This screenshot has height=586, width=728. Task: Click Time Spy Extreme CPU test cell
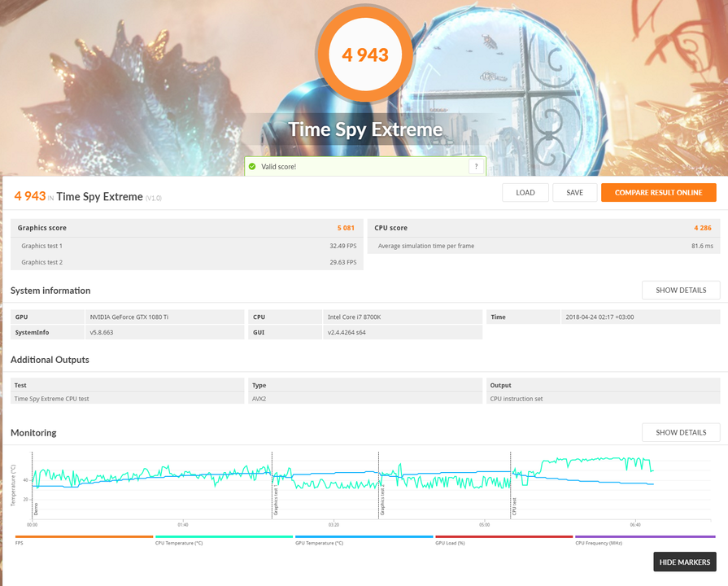pos(127,398)
